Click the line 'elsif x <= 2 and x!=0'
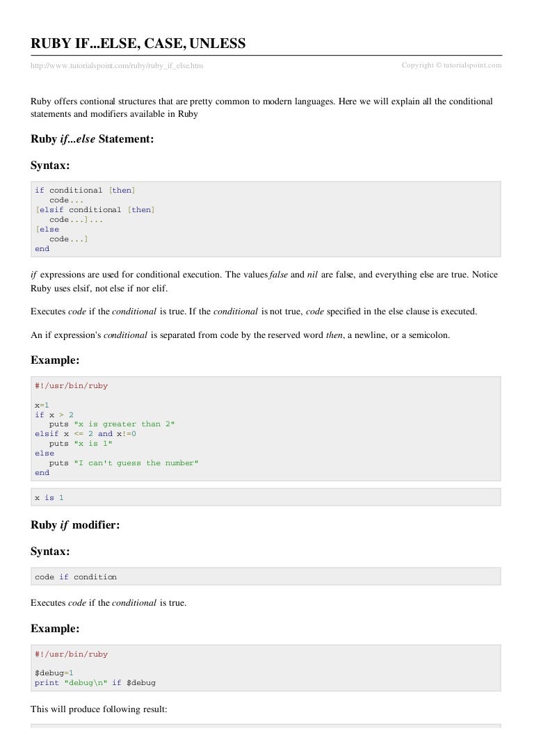Image resolution: width=534 pixels, height=756 pixels. click(86, 434)
